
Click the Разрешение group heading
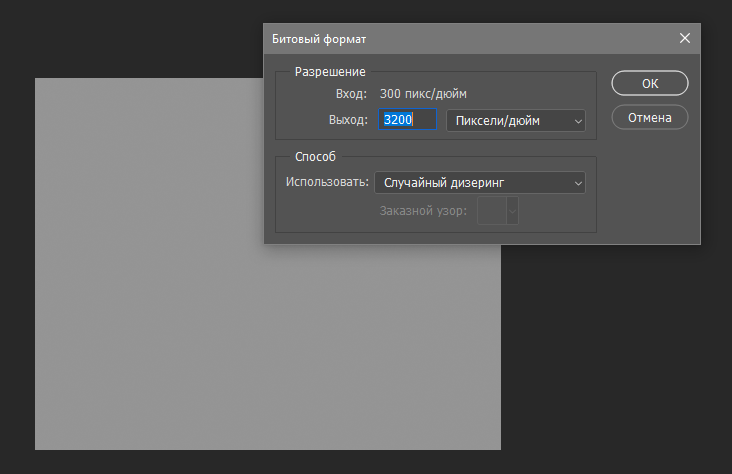(x=330, y=72)
